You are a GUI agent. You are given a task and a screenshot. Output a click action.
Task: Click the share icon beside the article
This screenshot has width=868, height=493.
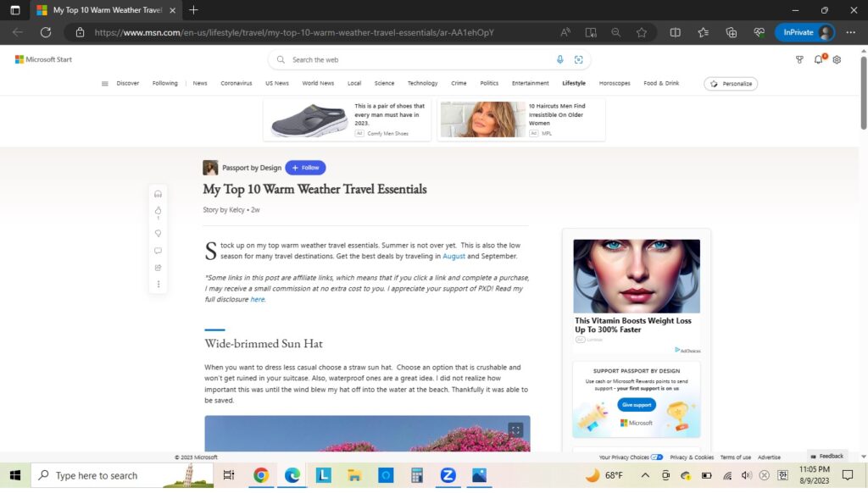[x=158, y=268]
